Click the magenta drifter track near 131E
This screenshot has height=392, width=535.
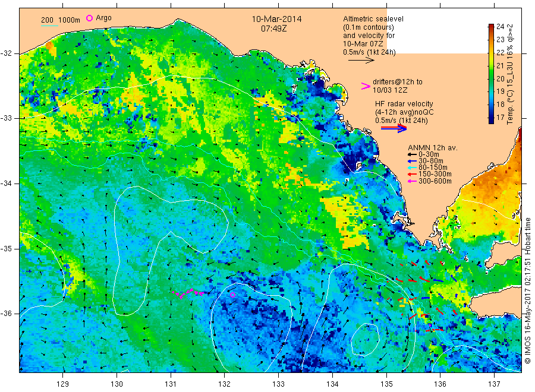coord(188,293)
